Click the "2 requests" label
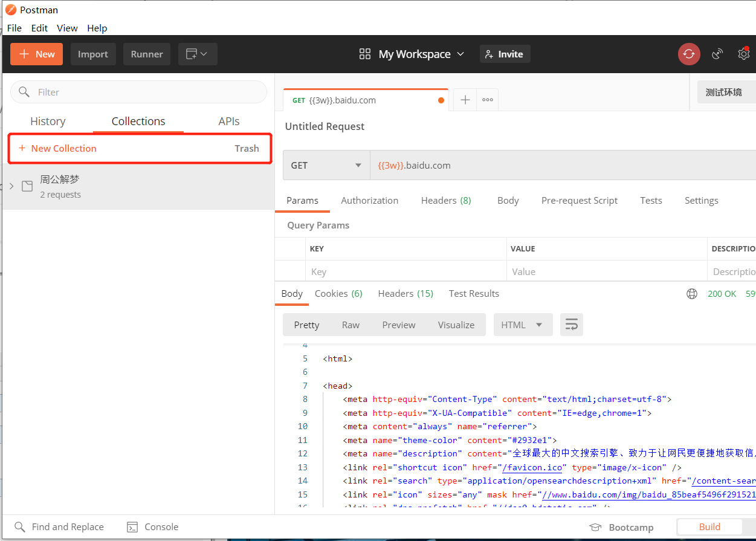 pyautogui.click(x=60, y=195)
